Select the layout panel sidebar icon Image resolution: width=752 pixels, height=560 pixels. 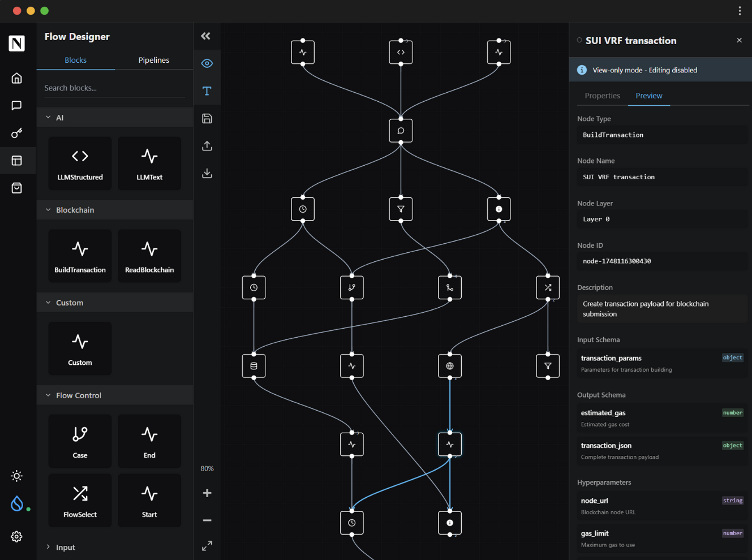(x=16, y=161)
